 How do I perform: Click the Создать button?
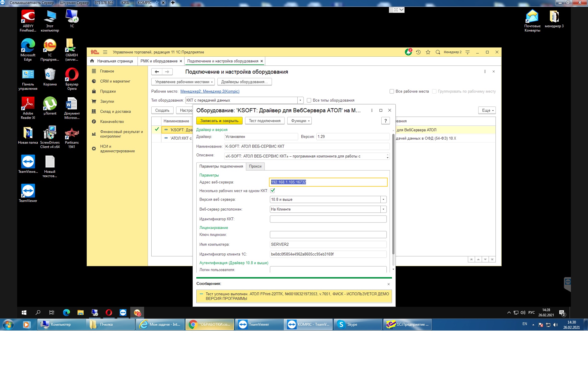pos(162,110)
